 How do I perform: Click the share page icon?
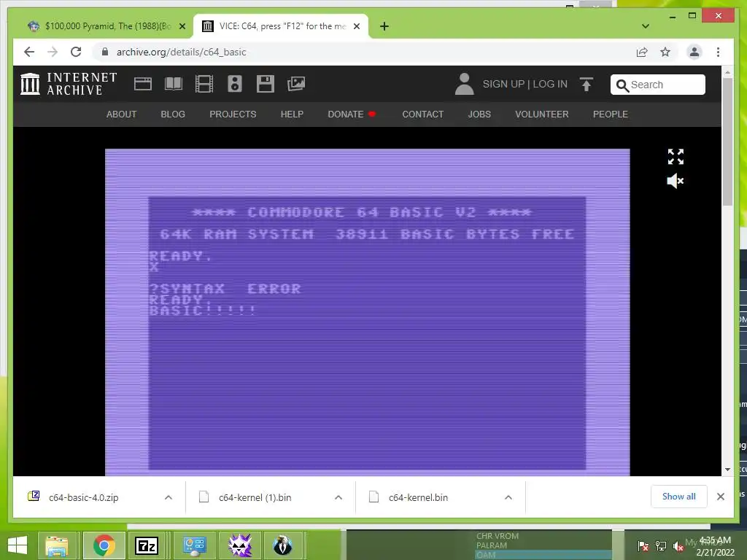tap(642, 52)
